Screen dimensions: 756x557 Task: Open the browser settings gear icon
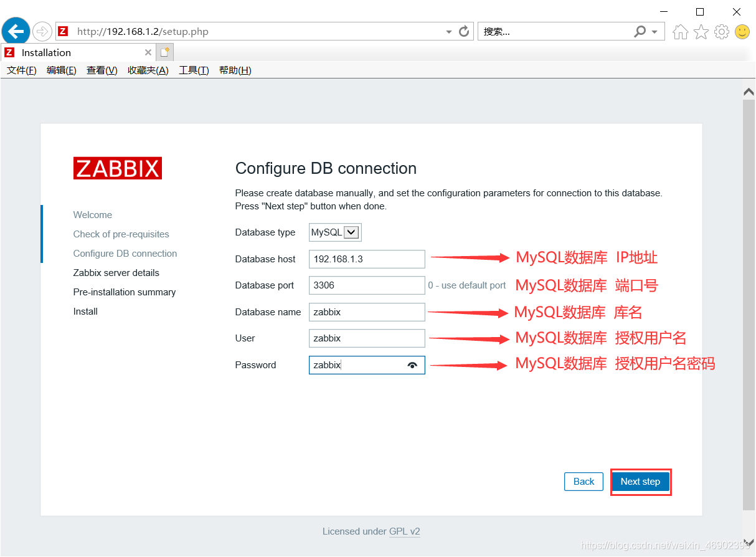722,32
